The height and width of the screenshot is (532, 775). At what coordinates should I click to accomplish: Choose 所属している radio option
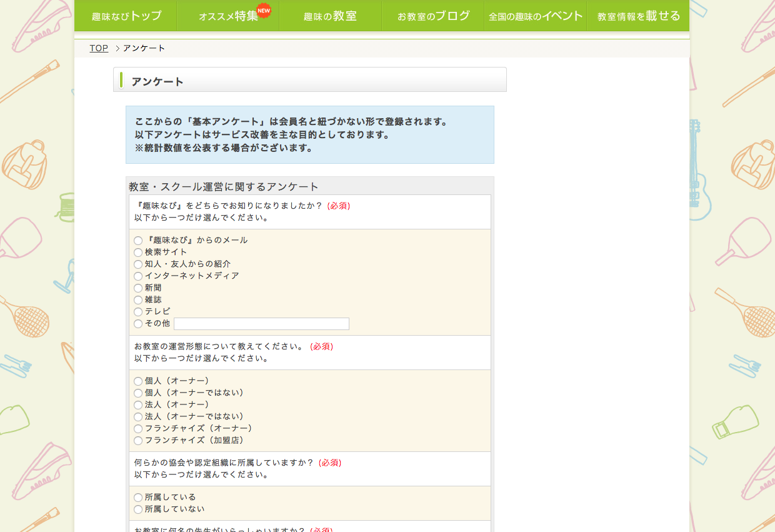coord(138,498)
